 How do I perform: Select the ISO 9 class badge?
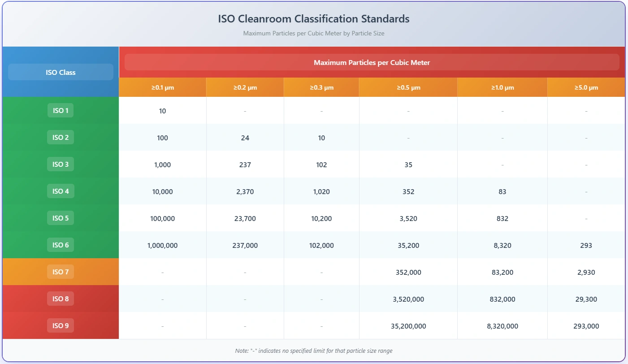point(61,325)
